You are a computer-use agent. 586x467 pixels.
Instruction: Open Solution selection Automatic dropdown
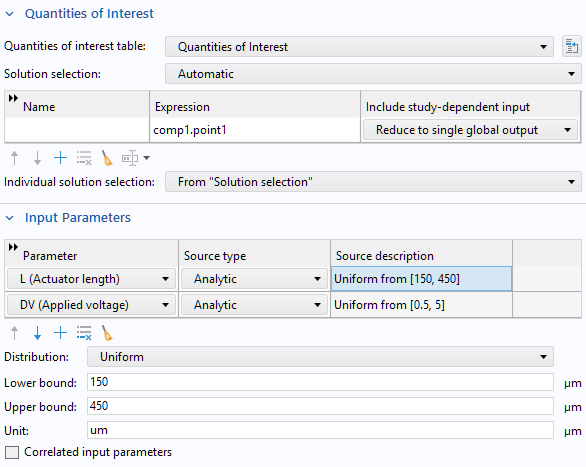click(x=373, y=74)
